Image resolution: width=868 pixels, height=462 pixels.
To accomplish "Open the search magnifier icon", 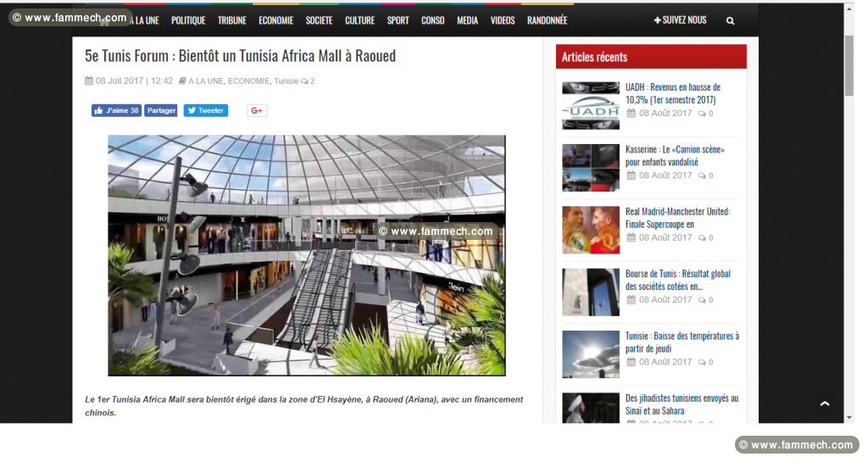I will [x=730, y=20].
